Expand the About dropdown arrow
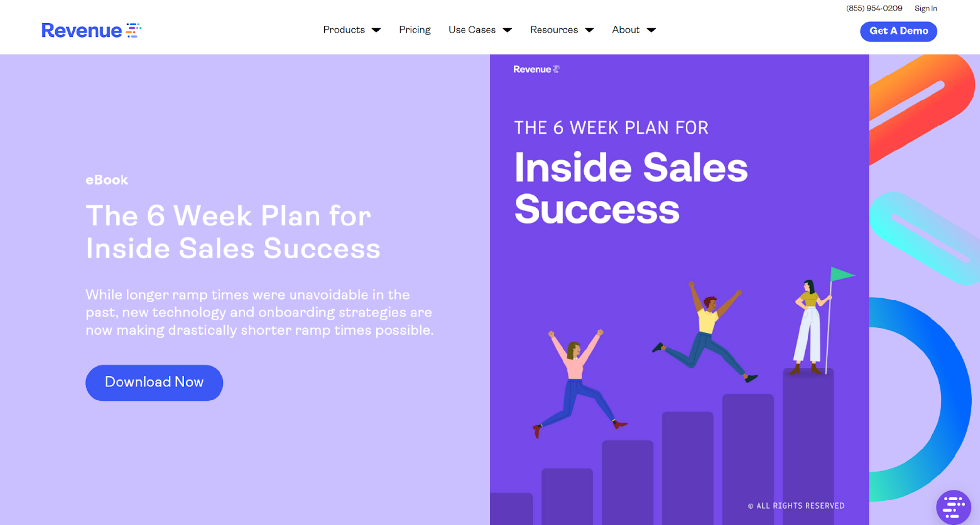Viewport: 980px width, 525px height. [651, 30]
